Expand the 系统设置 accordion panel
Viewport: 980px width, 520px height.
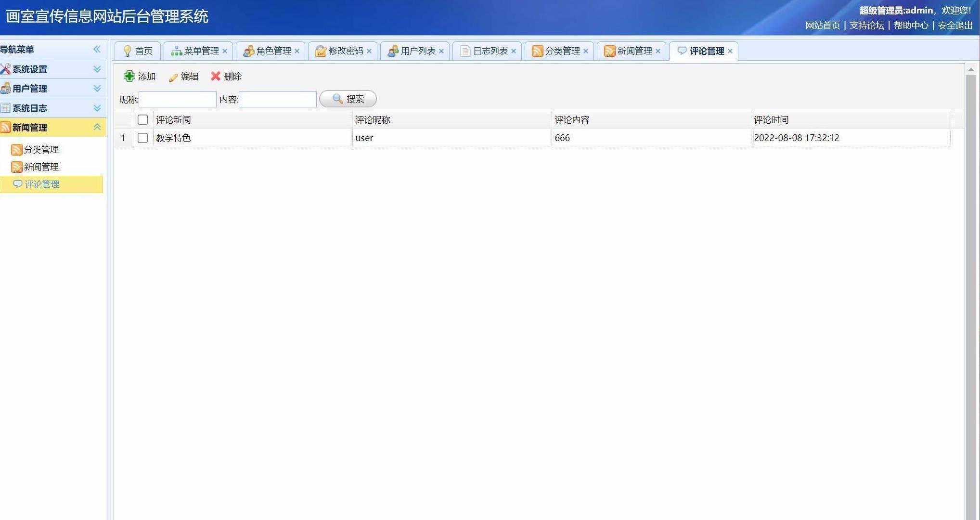pyautogui.click(x=97, y=69)
